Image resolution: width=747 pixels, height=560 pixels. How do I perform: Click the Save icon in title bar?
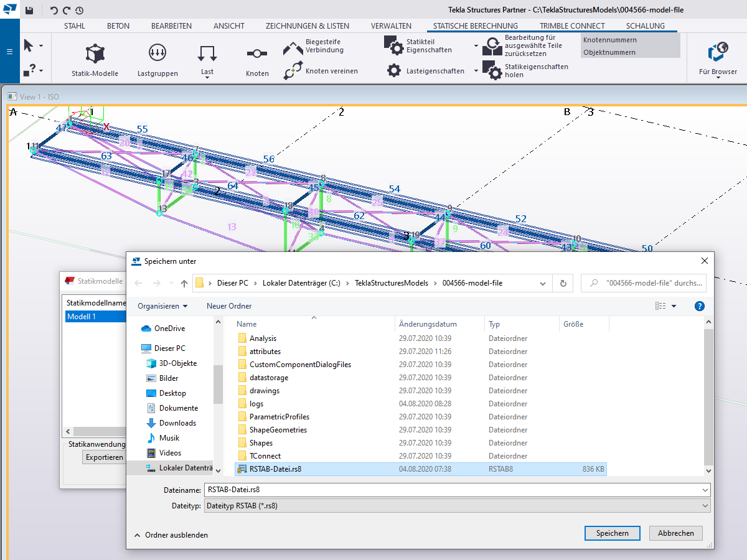pos(29,10)
